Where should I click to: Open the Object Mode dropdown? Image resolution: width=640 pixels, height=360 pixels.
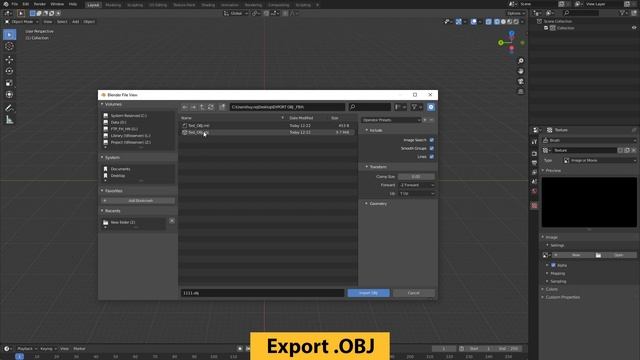[x=22, y=22]
